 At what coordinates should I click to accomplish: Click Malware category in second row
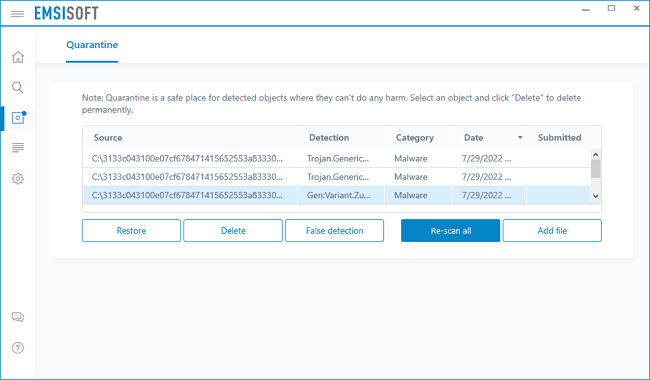coord(410,177)
